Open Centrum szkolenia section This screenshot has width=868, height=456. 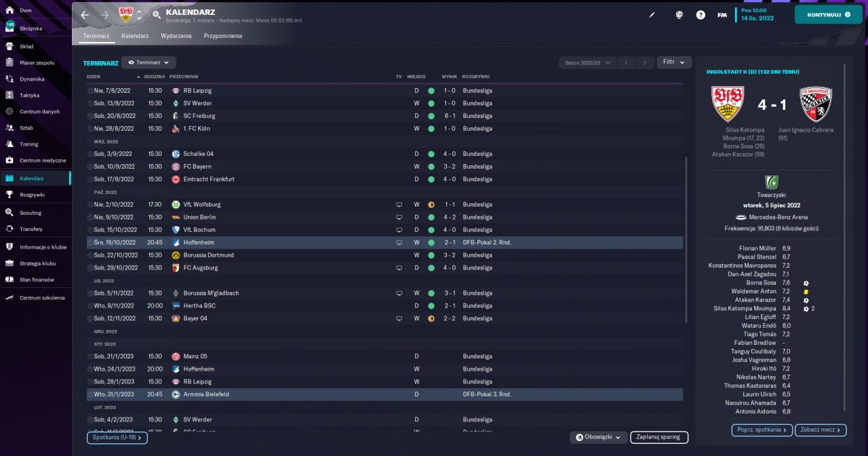click(x=42, y=297)
